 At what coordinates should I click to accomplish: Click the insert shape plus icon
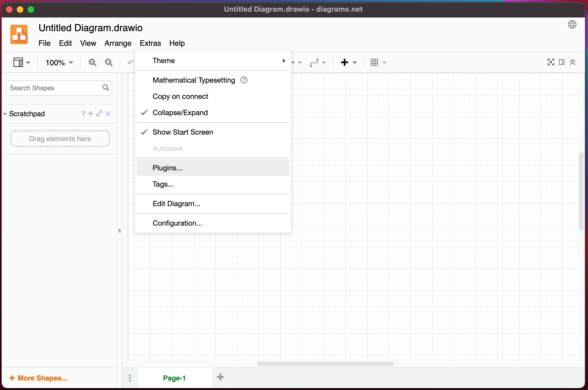(x=345, y=62)
